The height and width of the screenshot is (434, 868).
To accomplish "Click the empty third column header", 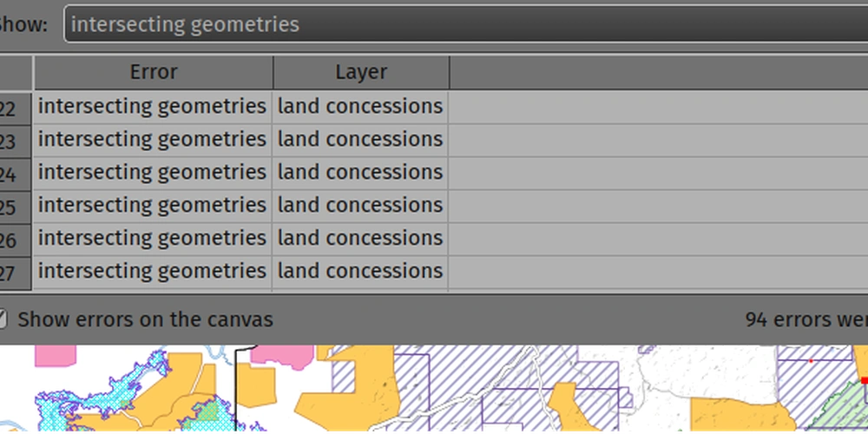I will tap(658, 73).
